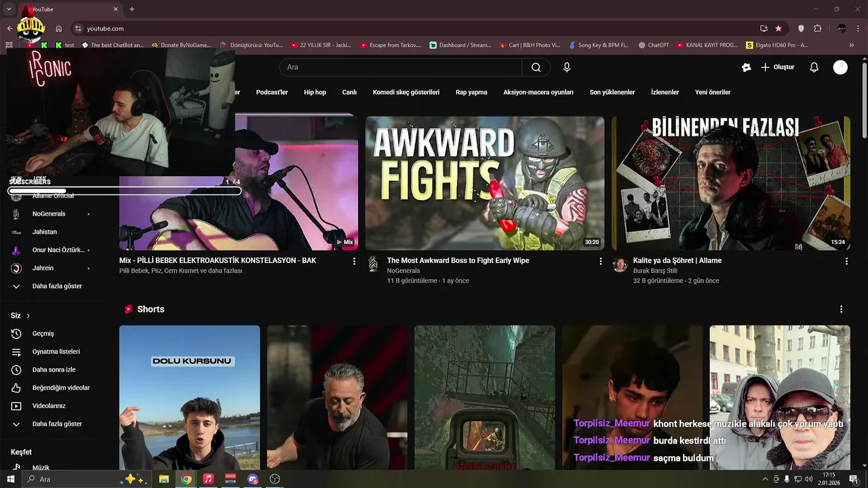Open YouTube notifications bell
868x488 pixels.
[814, 67]
